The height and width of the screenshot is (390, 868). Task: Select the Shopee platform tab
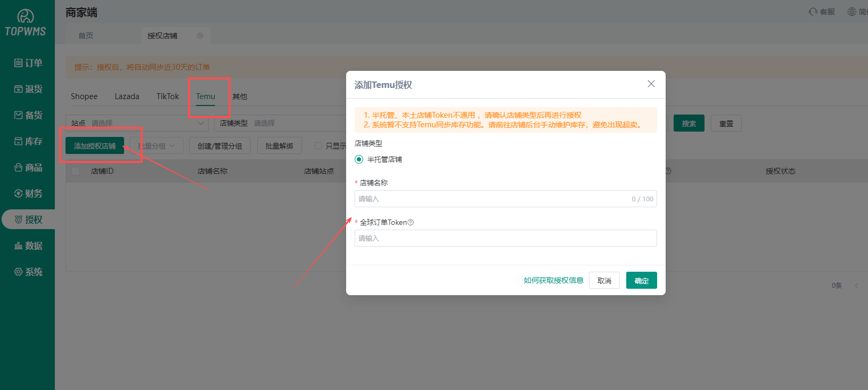(x=84, y=96)
